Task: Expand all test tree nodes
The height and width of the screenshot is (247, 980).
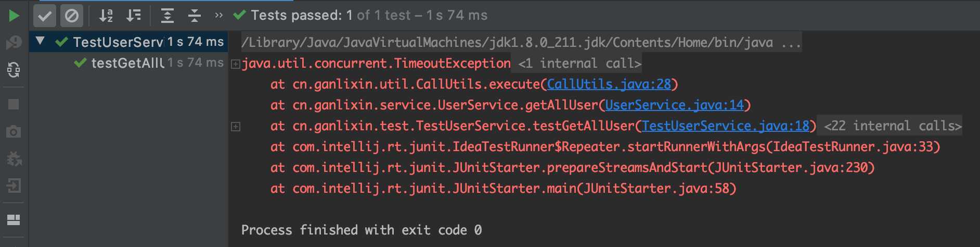Action: 167,16
